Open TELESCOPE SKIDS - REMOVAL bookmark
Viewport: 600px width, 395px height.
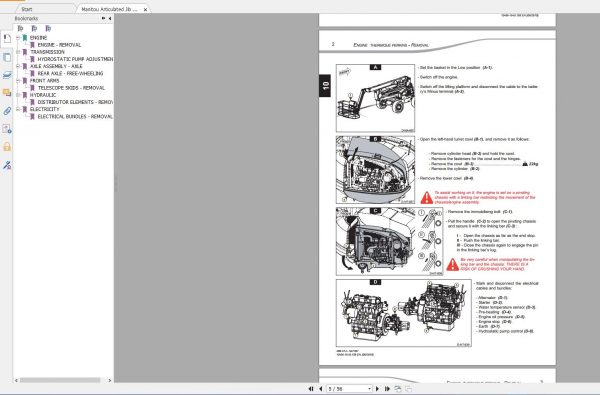point(71,88)
